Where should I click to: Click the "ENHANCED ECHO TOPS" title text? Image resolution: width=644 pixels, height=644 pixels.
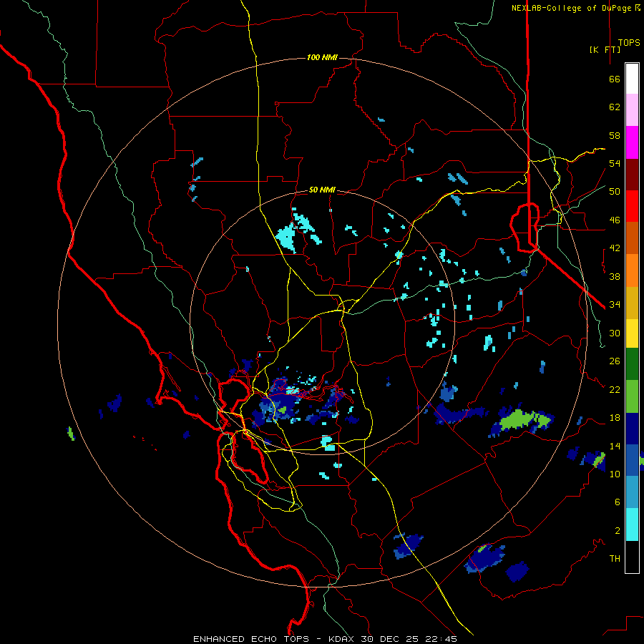pyautogui.click(x=251, y=639)
